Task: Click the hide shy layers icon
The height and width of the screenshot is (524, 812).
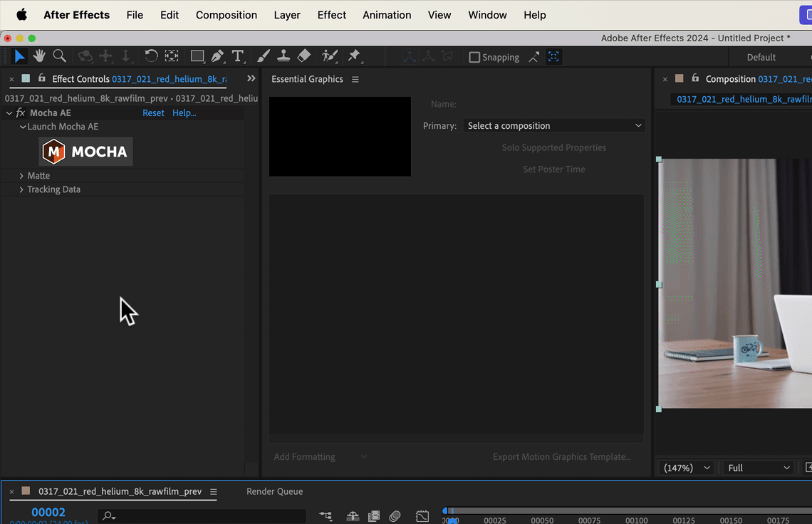Action: pos(353,515)
